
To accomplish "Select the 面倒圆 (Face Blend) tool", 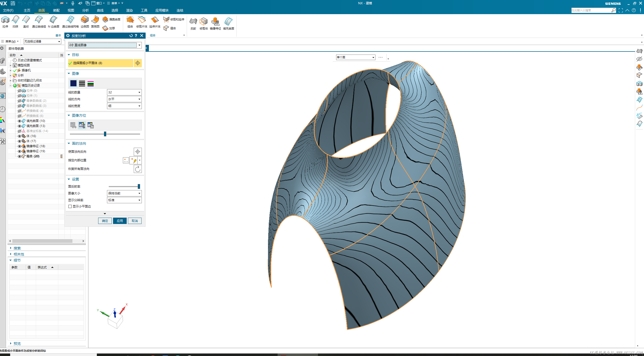I will pos(95,22).
